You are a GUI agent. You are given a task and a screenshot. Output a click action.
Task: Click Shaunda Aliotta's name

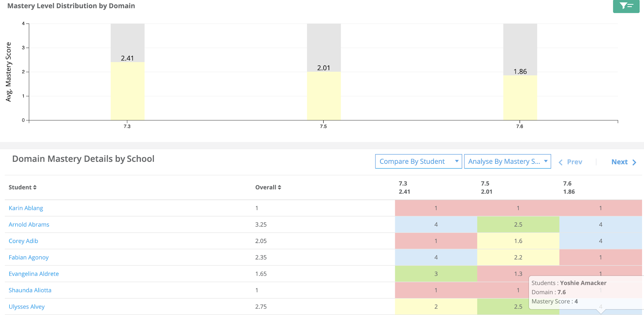click(x=30, y=290)
